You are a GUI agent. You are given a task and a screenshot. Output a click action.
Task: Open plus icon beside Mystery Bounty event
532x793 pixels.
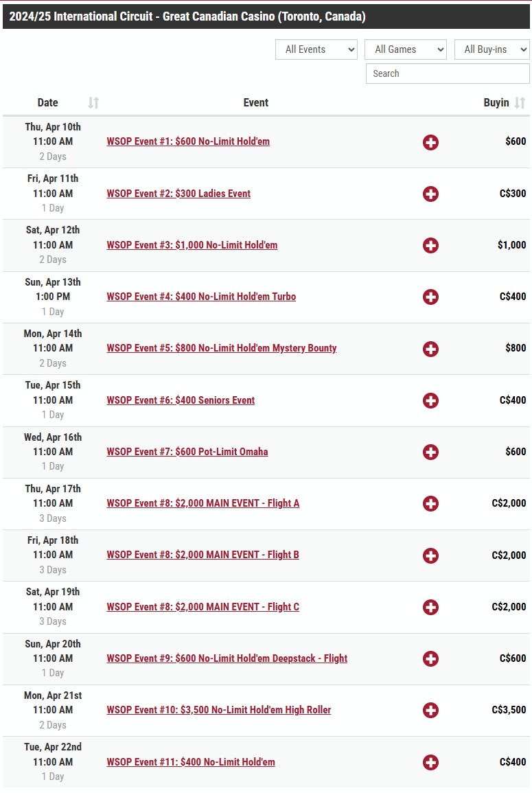(430, 349)
